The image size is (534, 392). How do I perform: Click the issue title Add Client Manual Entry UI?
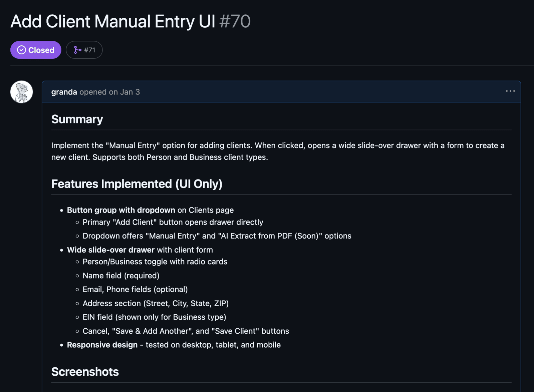click(x=112, y=21)
